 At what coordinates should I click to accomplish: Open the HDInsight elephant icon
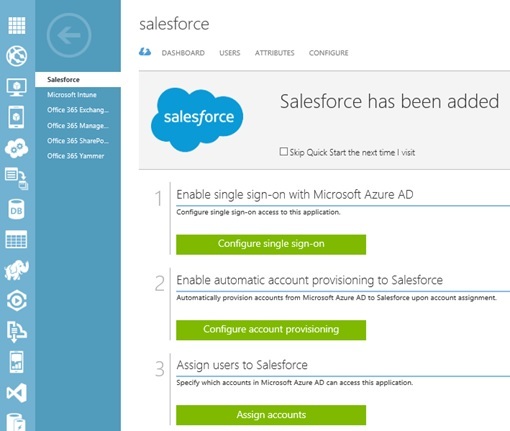(17, 270)
